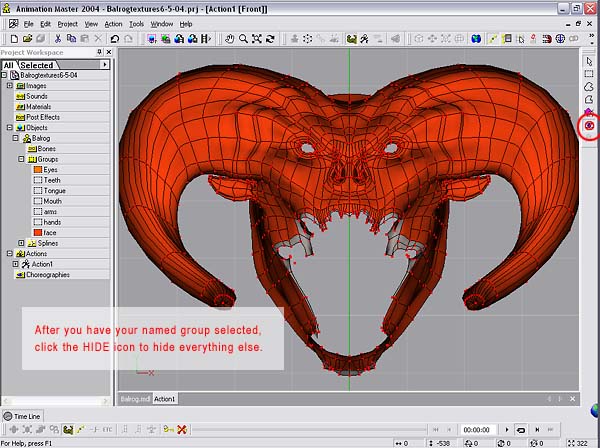Select the Move (hand) view tool
The width and height of the screenshot is (600, 448).
(229, 39)
